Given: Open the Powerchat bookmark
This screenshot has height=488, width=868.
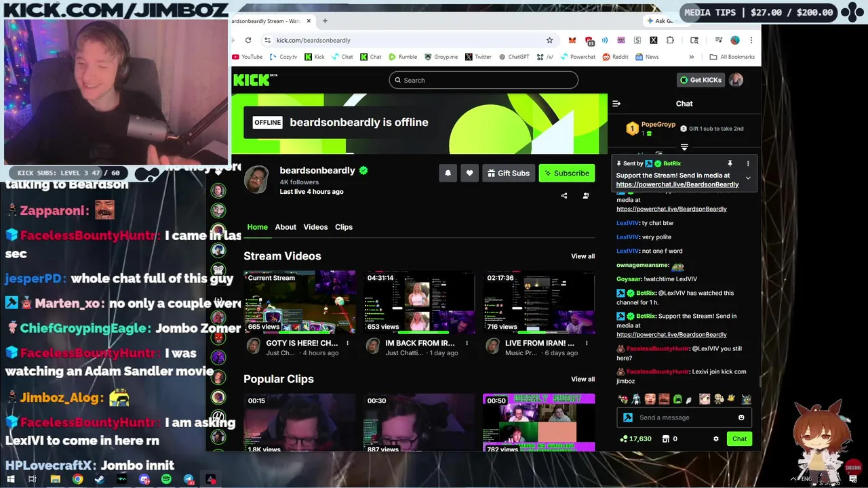Looking at the screenshot, I should (x=578, y=57).
